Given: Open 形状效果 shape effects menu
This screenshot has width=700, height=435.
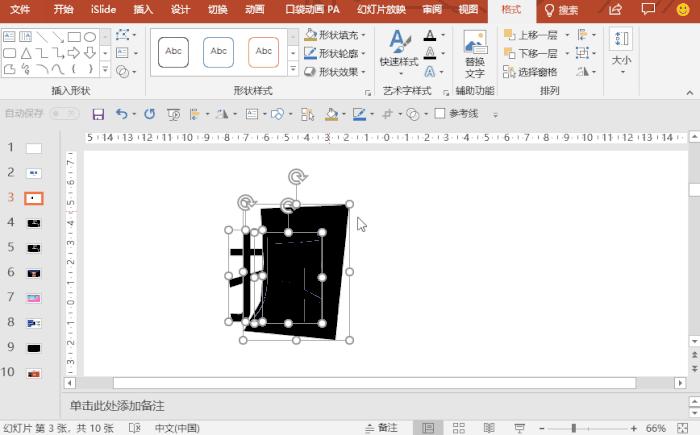Looking at the screenshot, I should 335,71.
